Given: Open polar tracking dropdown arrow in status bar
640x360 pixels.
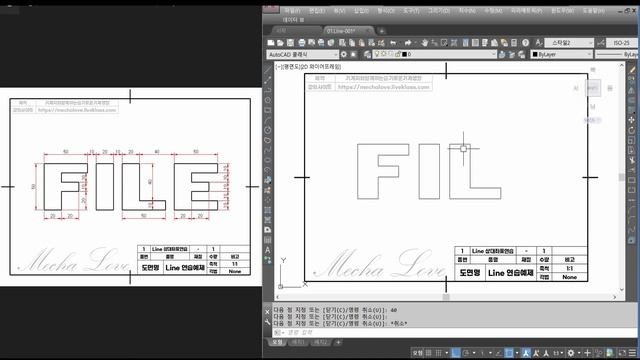Looking at the screenshot, I should (474, 353).
